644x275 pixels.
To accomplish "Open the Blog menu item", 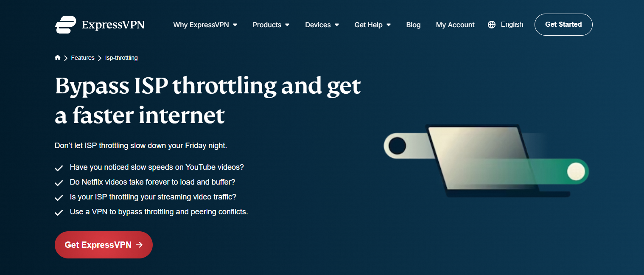I will coord(413,25).
